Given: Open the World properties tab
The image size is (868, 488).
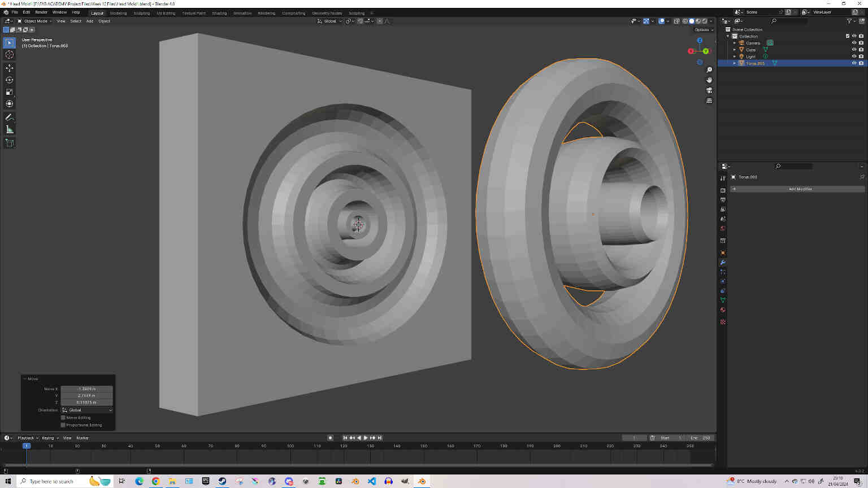Looking at the screenshot, I should pyautogui.click(x=723, y=228).
